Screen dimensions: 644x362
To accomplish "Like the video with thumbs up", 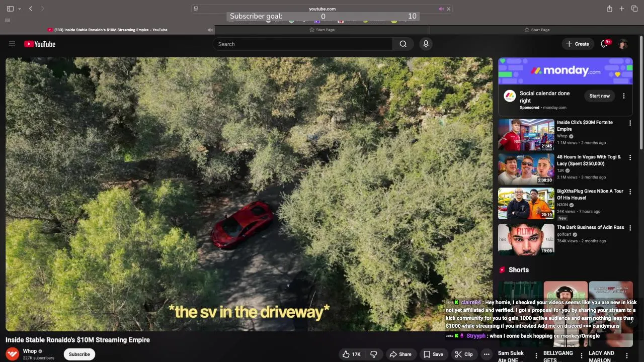I will point(352,354).
